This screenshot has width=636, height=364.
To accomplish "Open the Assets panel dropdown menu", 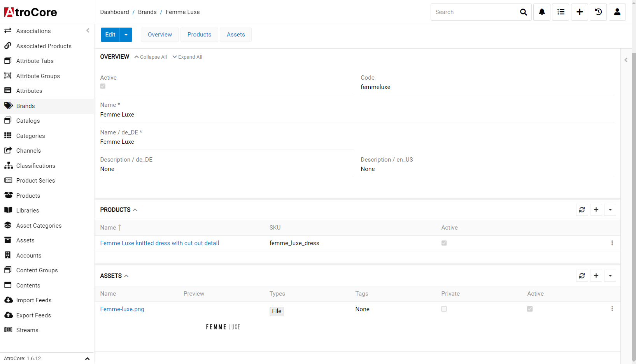I will 610,276.
